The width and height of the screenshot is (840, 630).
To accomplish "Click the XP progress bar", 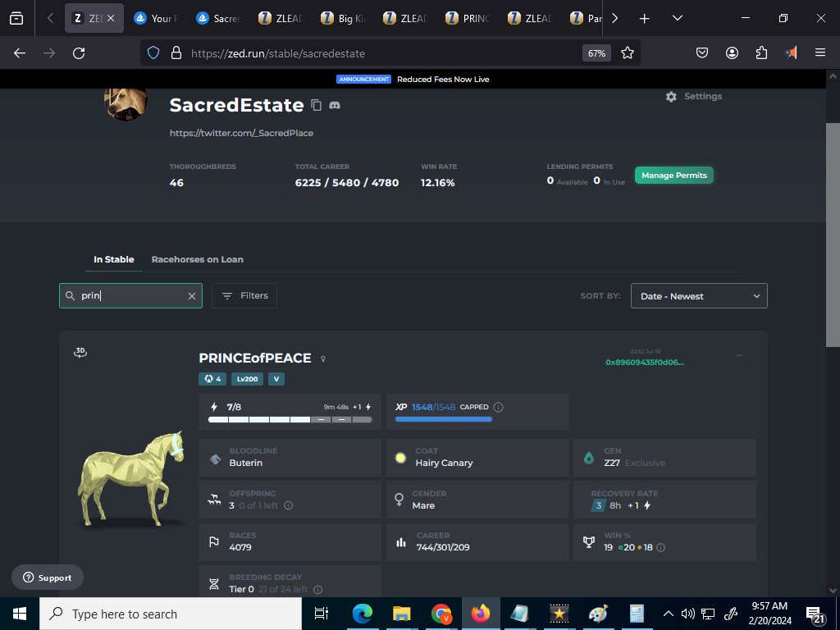I will [x=444, y=419].
